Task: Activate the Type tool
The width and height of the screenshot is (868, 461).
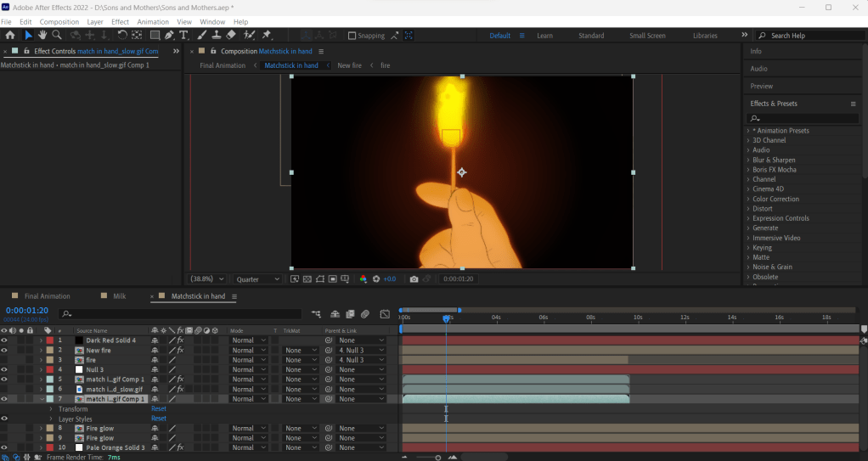Action: (x=183, y=35)
